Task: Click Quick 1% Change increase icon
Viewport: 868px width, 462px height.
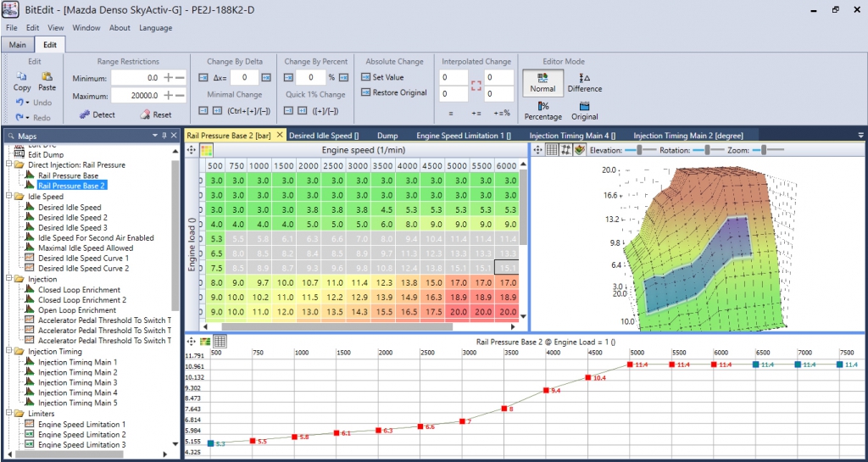Action: pos(303,111)
